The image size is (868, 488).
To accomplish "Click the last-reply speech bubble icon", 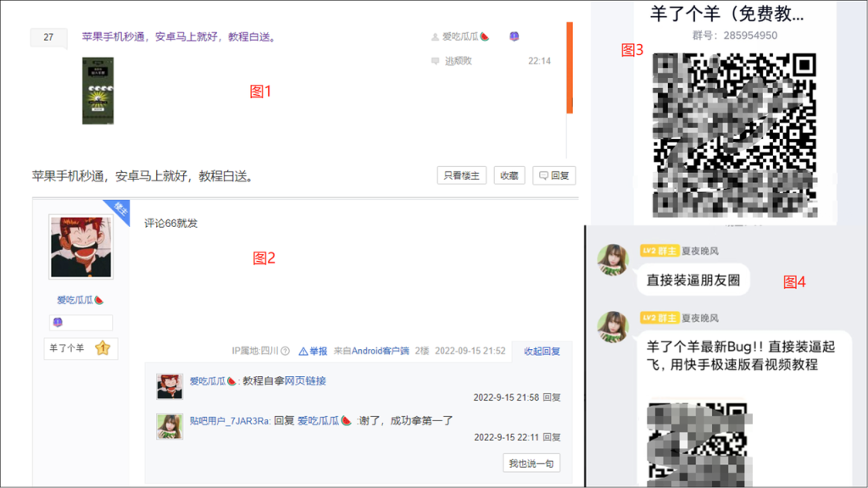I will [x=435, y=61].
